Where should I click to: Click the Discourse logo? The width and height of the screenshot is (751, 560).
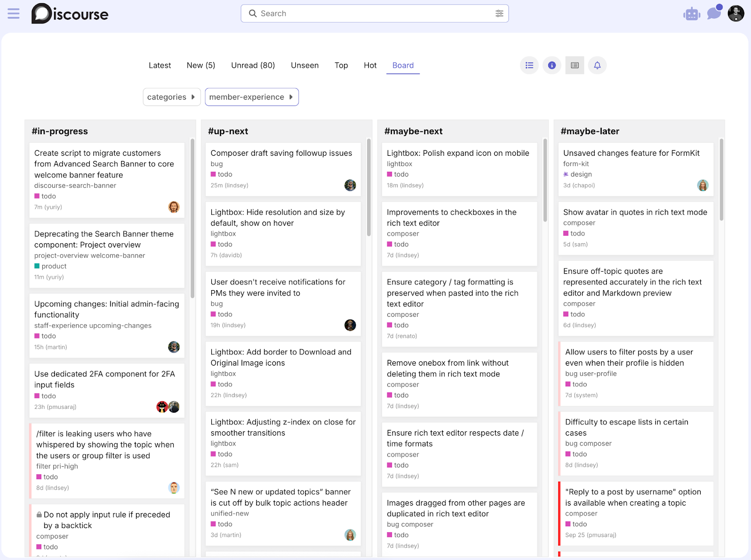point(69,14)
